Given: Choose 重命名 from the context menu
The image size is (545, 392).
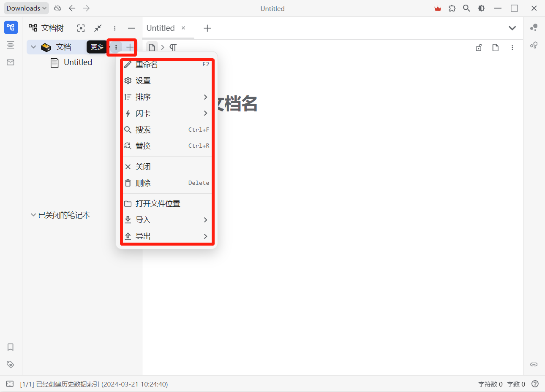Looking at the screenshot, I should [x=168, y=64].
